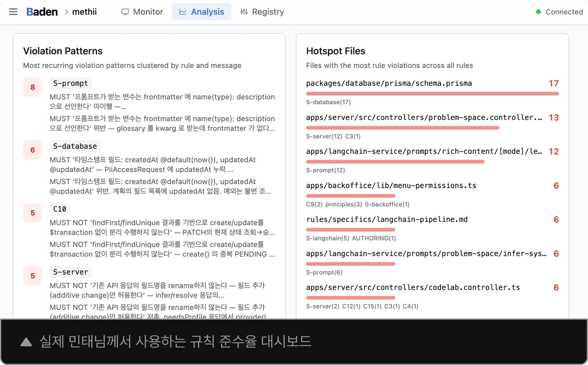Select the C10 rule tag

[60, 209]
